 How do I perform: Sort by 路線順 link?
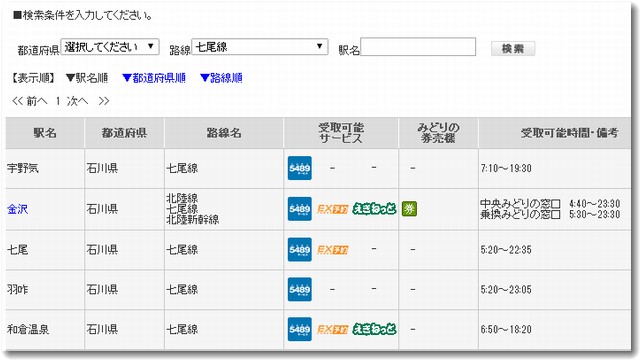click(x=221, y=78)
